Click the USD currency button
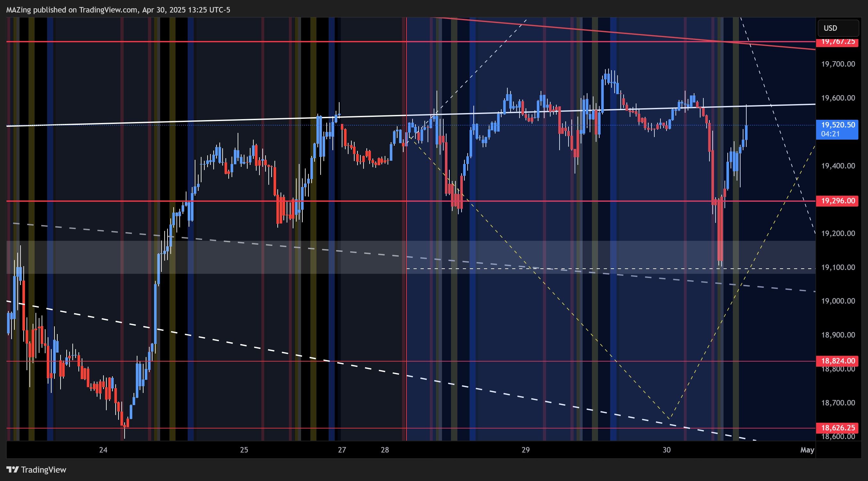The height and width of the screenshot is (481, 868). [838, 28]
